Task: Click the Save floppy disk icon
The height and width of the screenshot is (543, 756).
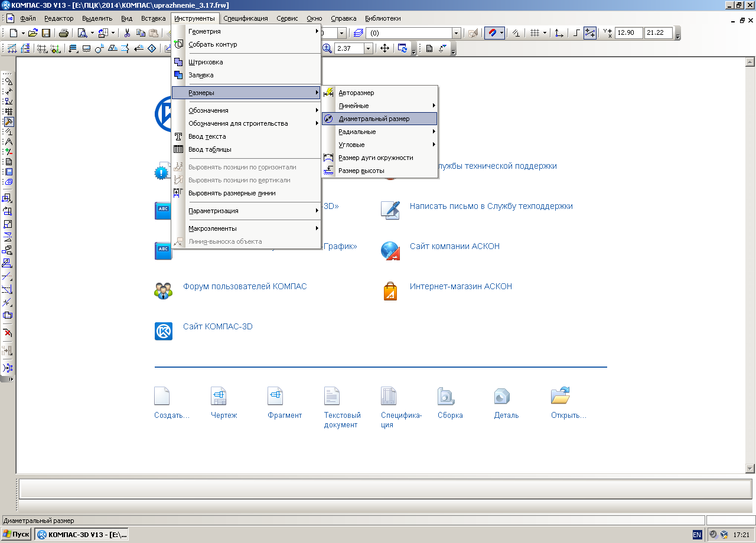Action: pyautogui.click(x=45, y=33)
